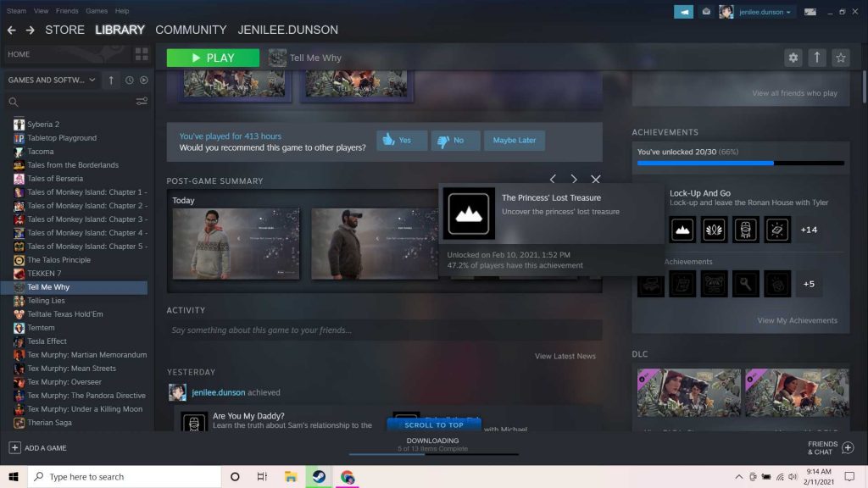
Task: Click the Steam announcements megaphone icon
Action: [x=683, y=12]
